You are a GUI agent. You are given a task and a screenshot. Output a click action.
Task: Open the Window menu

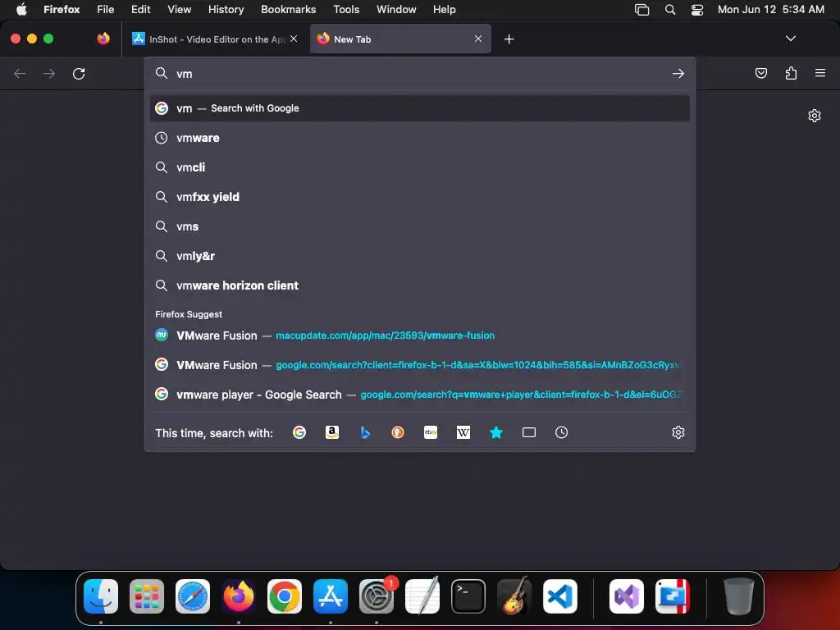coord(396,9)
